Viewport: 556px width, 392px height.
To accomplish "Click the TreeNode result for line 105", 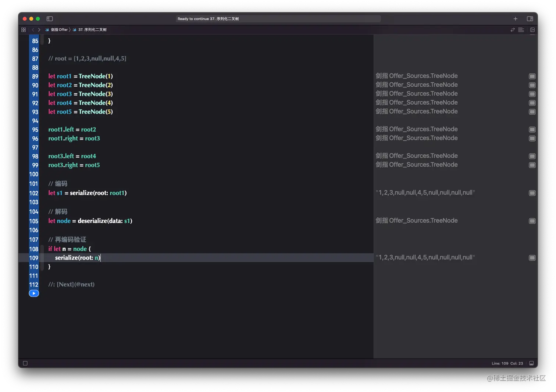I will pos(417,220).
